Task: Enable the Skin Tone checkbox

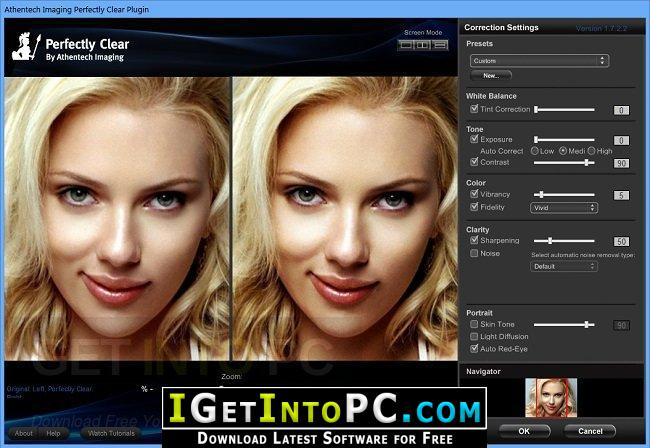Action: pos(474,324)
